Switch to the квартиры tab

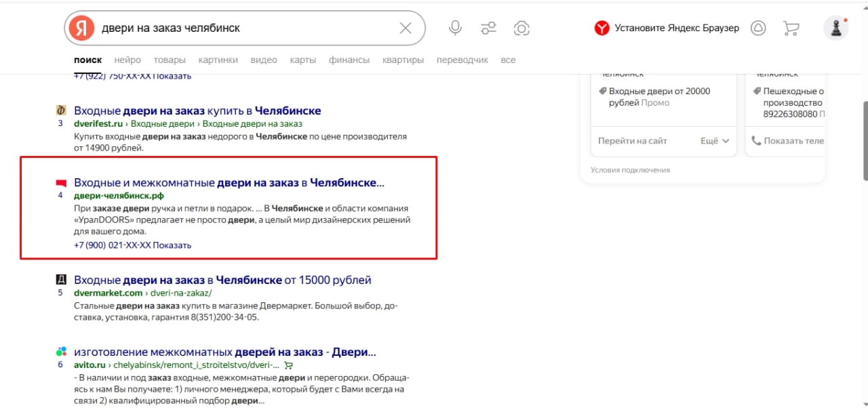tap(403, 60)
